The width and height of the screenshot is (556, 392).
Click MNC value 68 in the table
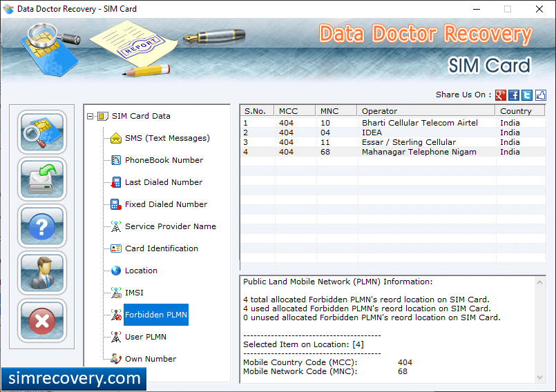coord(325,152)
